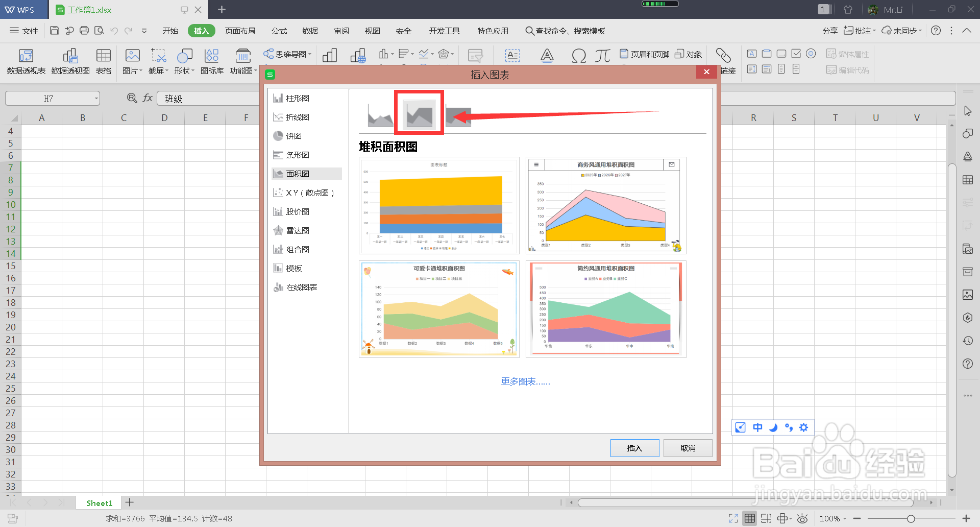Open the select tool arrow in right sidebar
Screen dimensions: 980x527
[x=968, y=111]
